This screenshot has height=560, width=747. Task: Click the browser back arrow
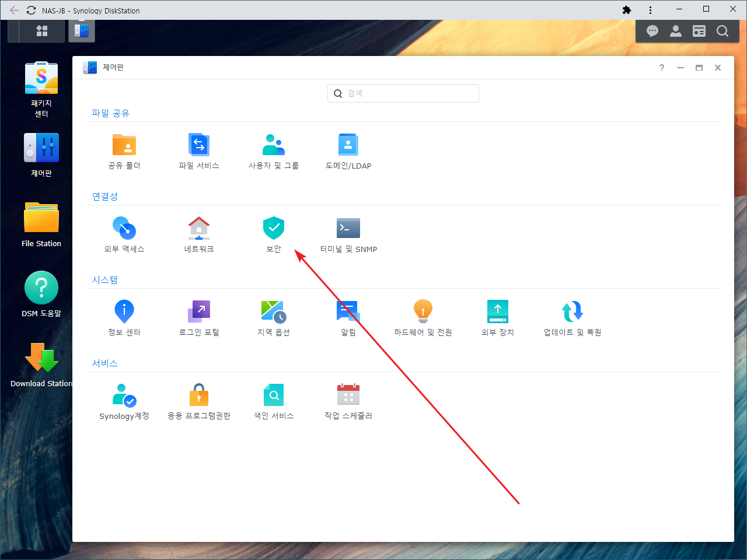coord(14,10)
